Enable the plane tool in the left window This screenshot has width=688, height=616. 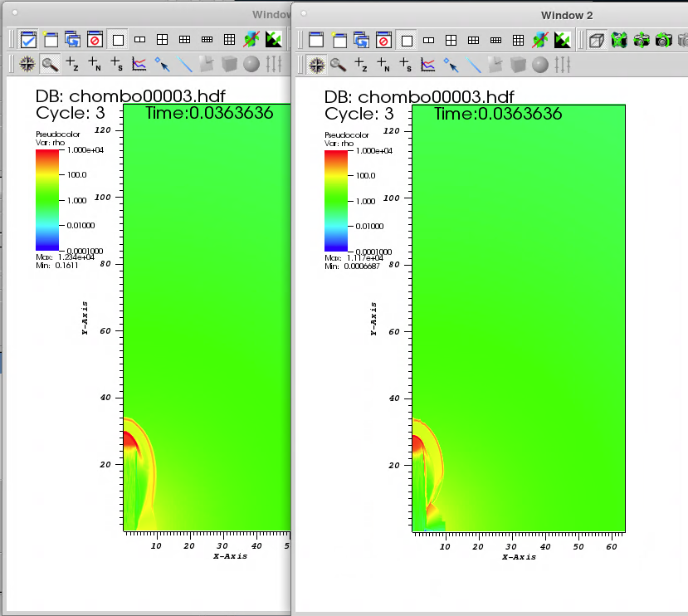[207, 64]
